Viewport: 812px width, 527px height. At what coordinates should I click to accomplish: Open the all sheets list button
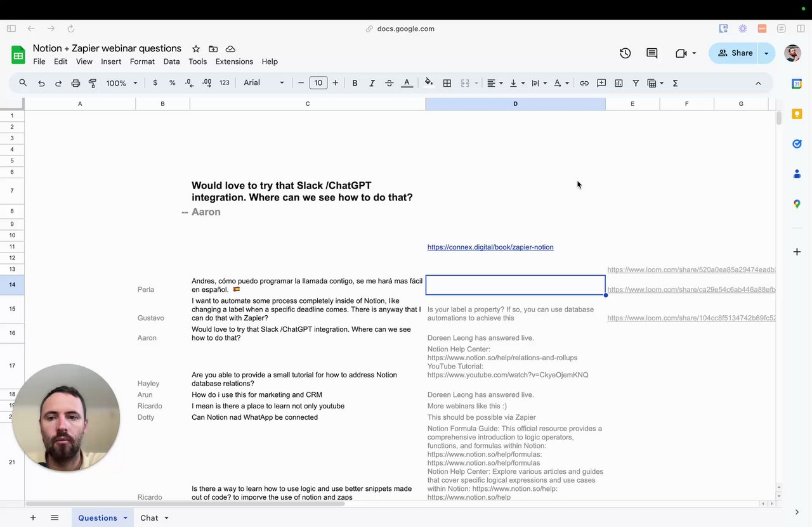pos(55,518)
